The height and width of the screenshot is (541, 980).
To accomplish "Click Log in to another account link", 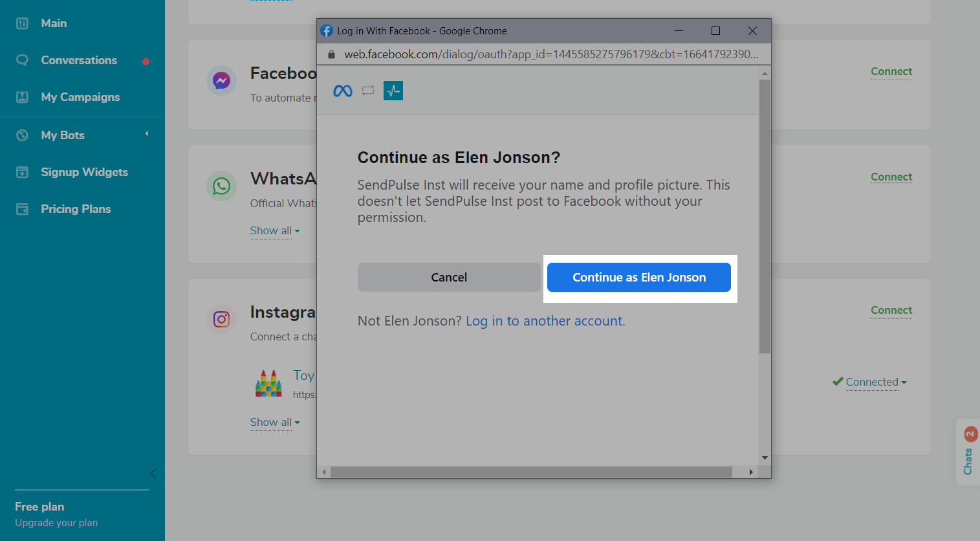I will [545, 321].
